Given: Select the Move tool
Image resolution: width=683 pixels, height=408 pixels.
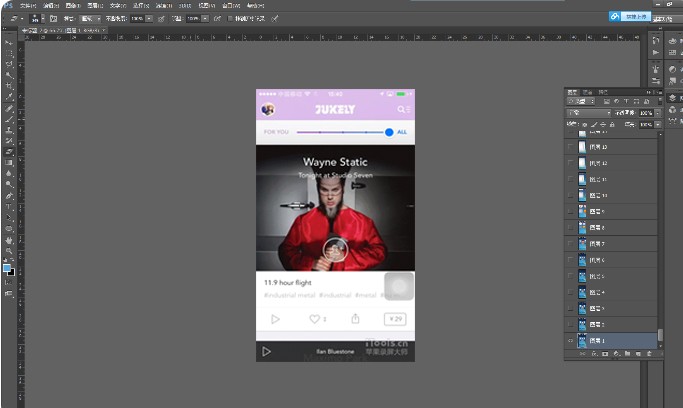Looking at the screenshot, I should click(9, 44).
